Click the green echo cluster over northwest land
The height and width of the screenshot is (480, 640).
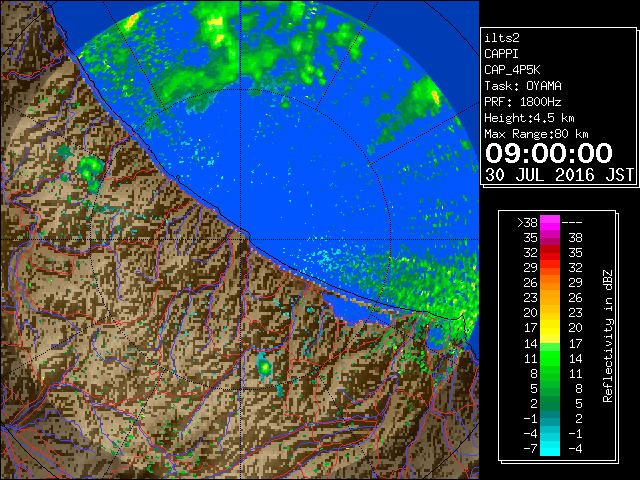90,171
